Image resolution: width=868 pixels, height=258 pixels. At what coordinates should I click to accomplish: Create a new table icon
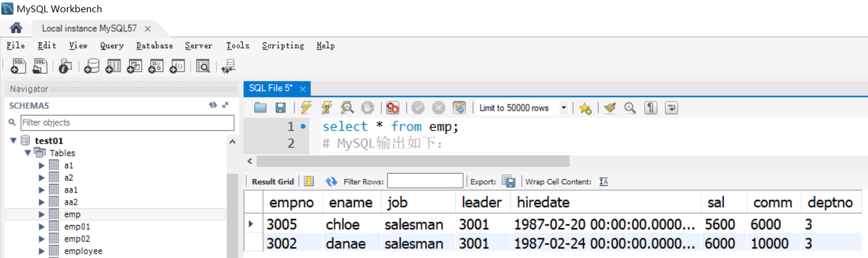point(113,66)
